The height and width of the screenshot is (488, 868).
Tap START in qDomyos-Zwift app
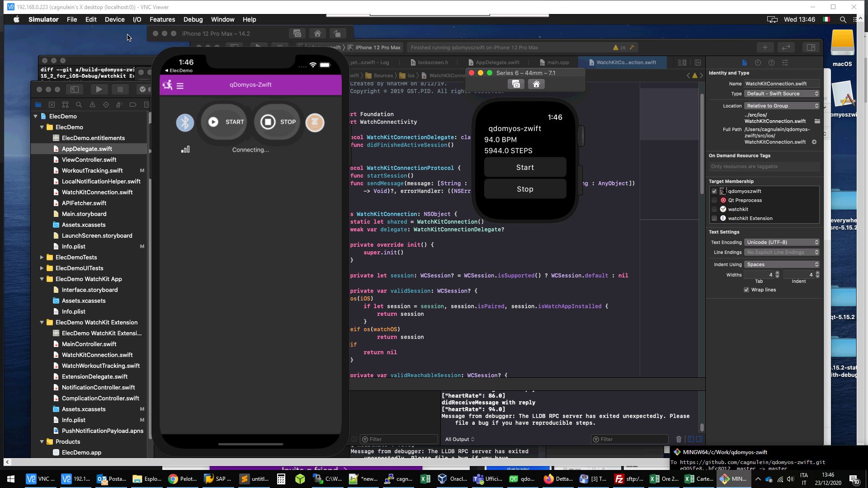(225, 122)
